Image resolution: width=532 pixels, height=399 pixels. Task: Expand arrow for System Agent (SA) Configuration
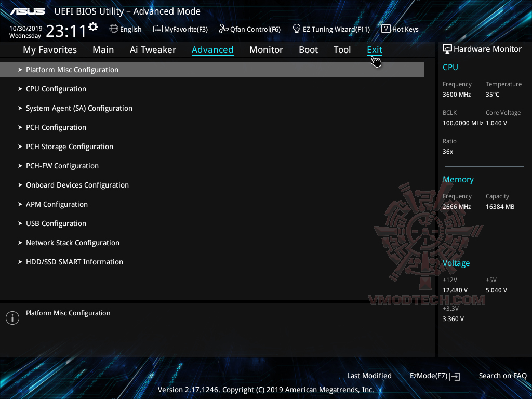tap(20, 108)
